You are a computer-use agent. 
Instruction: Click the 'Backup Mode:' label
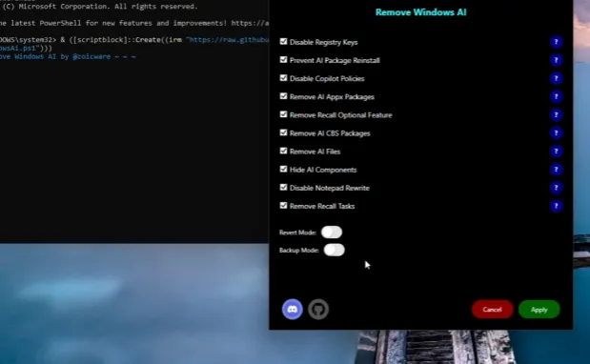point(299,251)
